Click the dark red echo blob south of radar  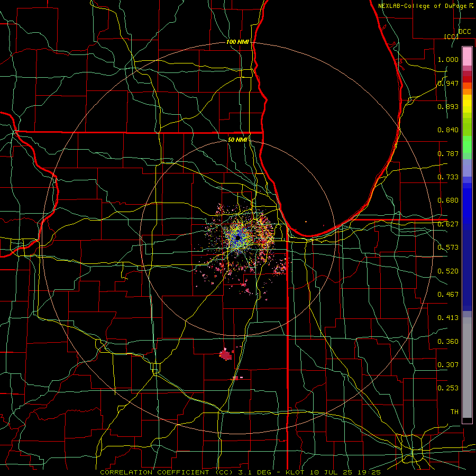pyautogui.click(x=225, y=354)
